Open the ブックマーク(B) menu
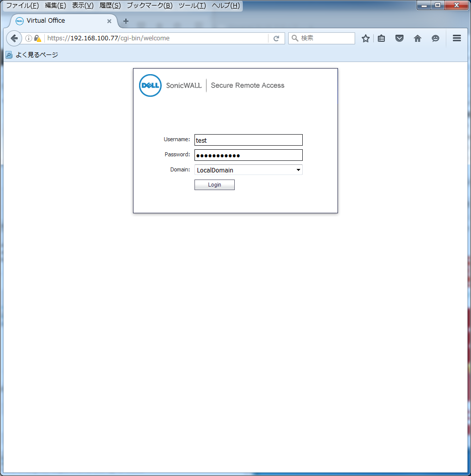This screenshot has width=471, height=476. click(150, 6)
